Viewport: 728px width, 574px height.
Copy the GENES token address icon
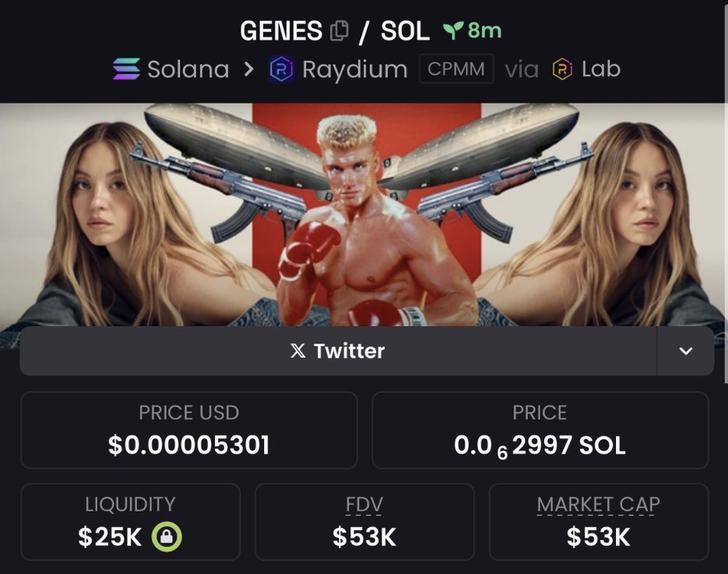point(339,31)
